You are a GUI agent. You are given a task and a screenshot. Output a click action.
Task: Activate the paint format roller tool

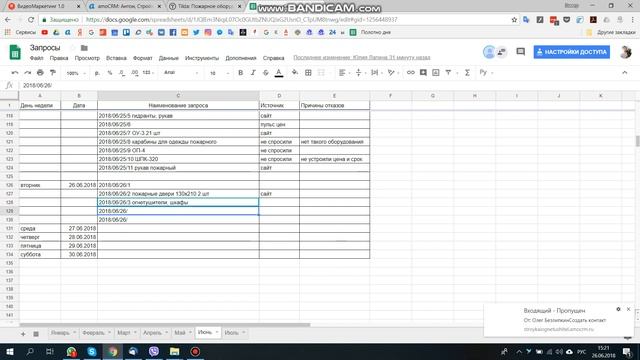(x=53, y=73)
